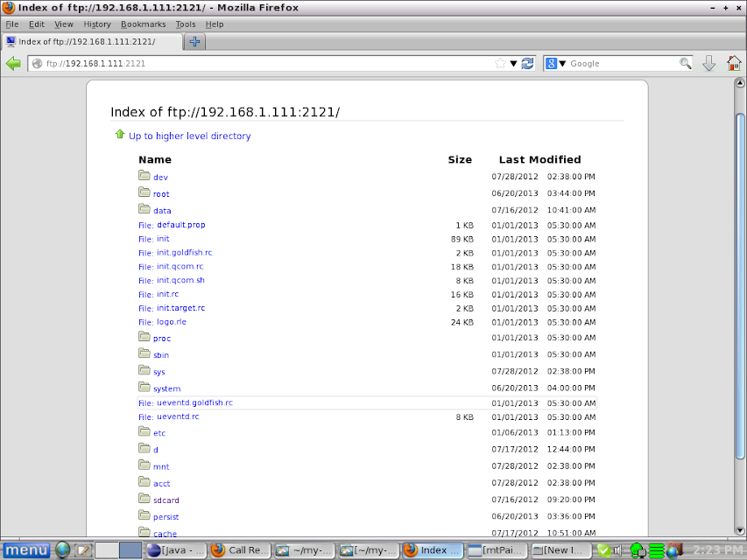Image resolution: width=747 pixels, height=560 pixels.
Task: Open the URL history dropdown arrow
Action: 513,63
